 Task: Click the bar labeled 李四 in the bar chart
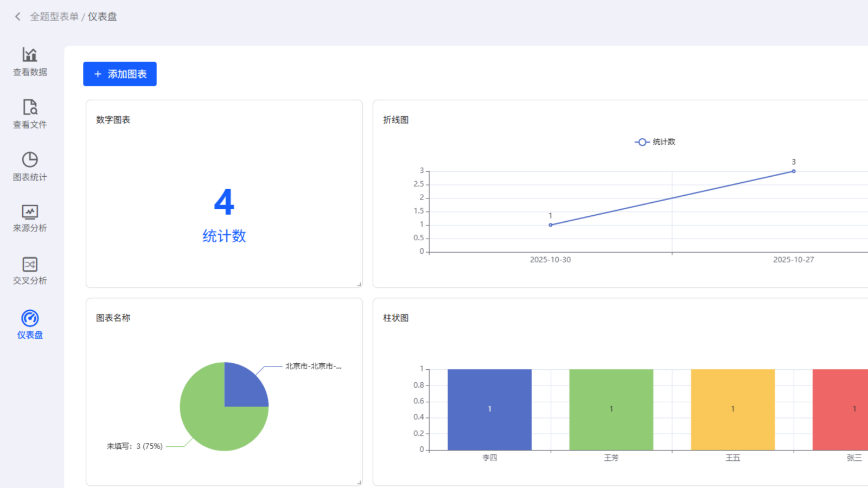489,409
